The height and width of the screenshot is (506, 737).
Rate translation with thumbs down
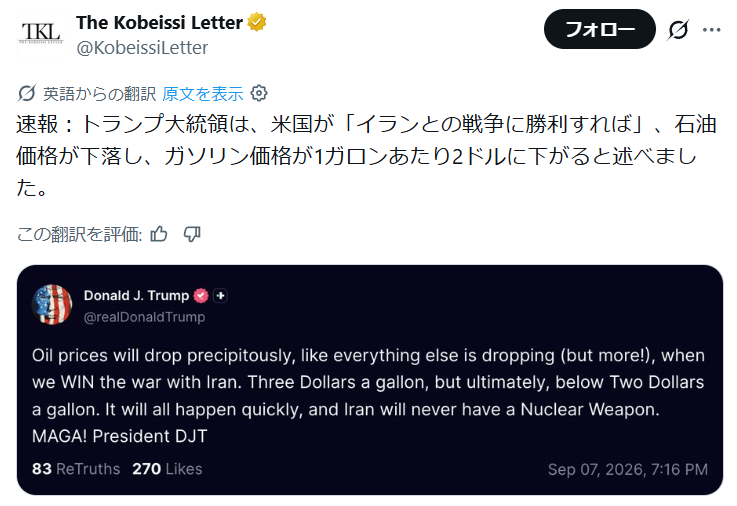(192, 234)
